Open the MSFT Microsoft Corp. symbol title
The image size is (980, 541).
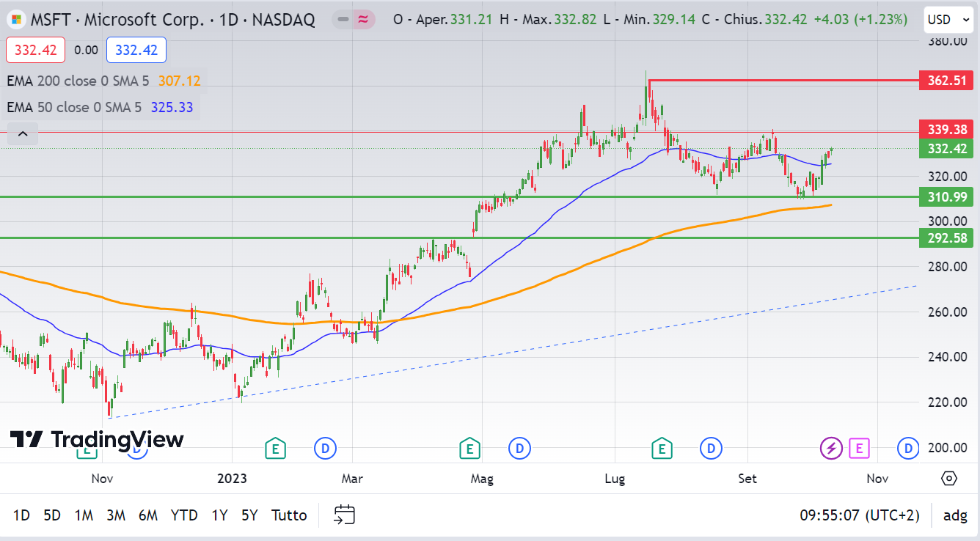click(173, 20)
